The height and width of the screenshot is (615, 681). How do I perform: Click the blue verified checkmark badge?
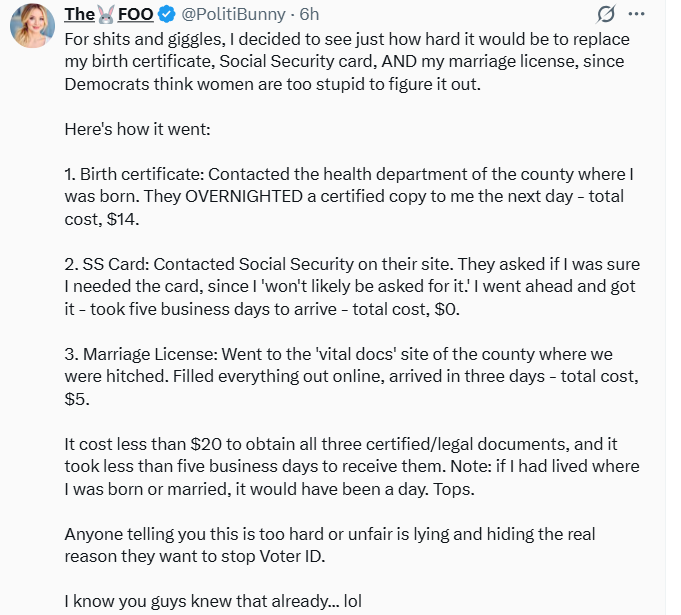coord(162,14)
